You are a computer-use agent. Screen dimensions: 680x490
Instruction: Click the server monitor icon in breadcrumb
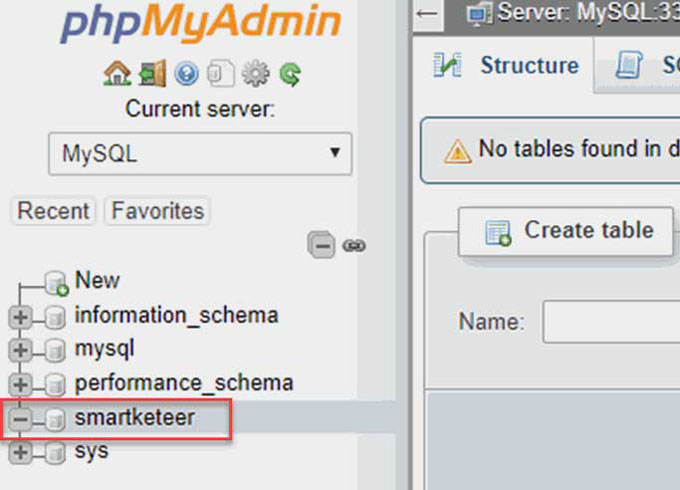(x=480, y=13)
